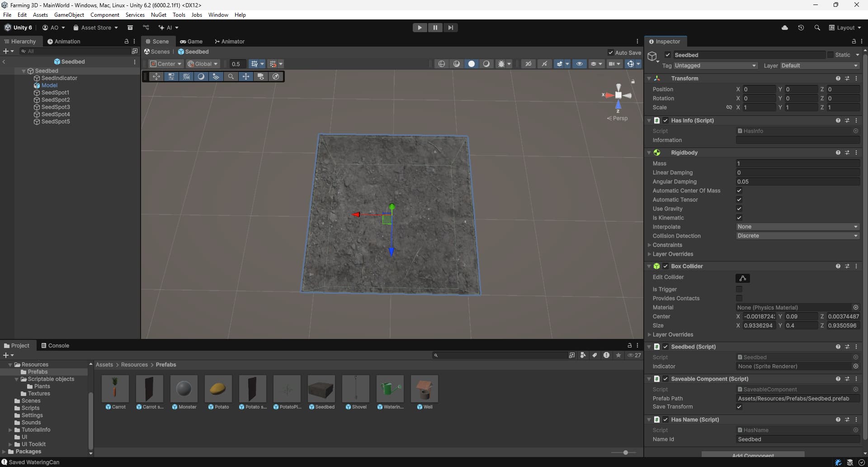The image size is (868, 467).
Task: Open the Layout dropdown
Action: tap(845, 28)
